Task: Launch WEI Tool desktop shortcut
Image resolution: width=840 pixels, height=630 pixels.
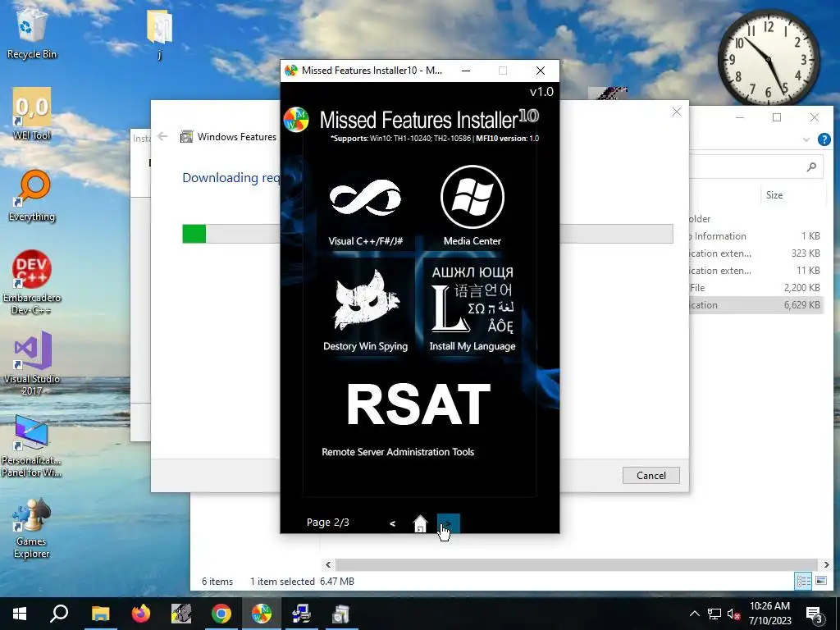Action: (x=32, y=114)
